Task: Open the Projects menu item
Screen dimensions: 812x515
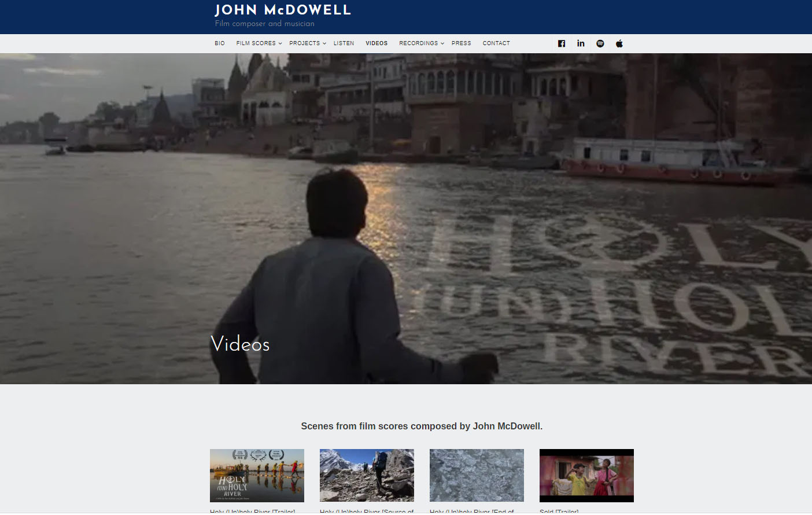Action: click(305, 43)
